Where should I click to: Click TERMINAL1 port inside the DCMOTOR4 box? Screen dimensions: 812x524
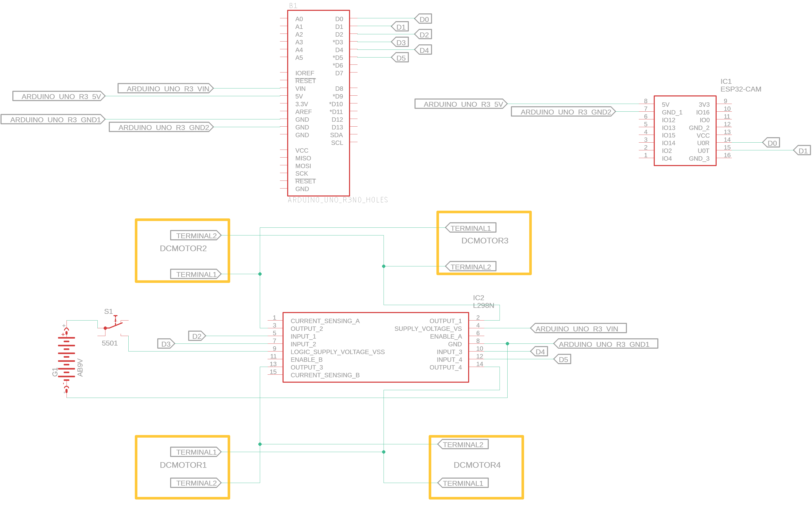pos(463,483)
